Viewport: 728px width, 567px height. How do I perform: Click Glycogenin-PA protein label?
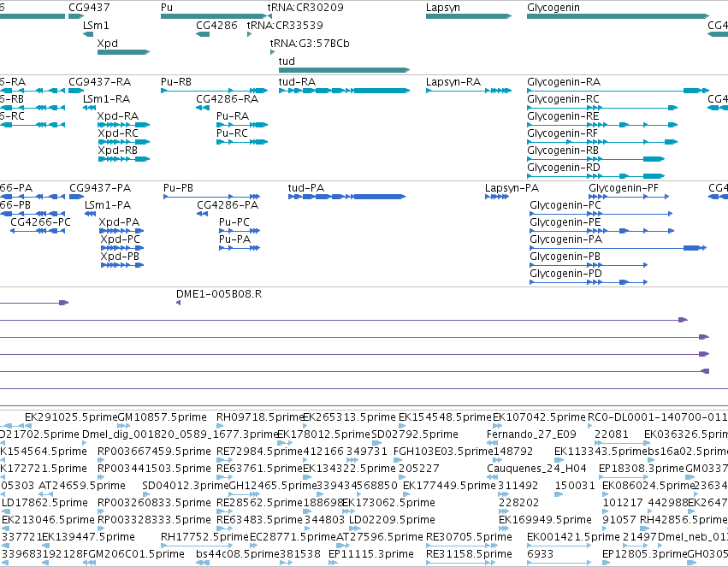[x=566, y=239]
